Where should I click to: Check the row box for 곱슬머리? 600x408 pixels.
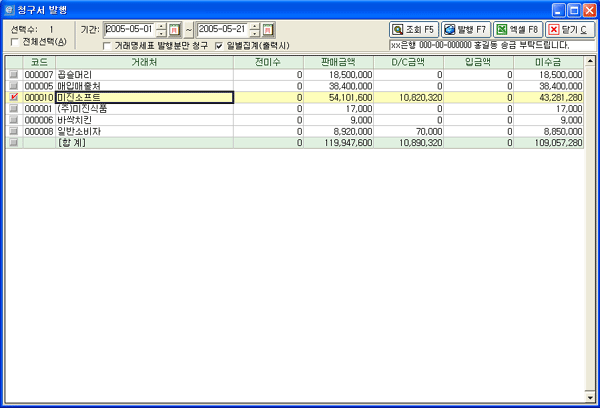(x=14, y=74)
